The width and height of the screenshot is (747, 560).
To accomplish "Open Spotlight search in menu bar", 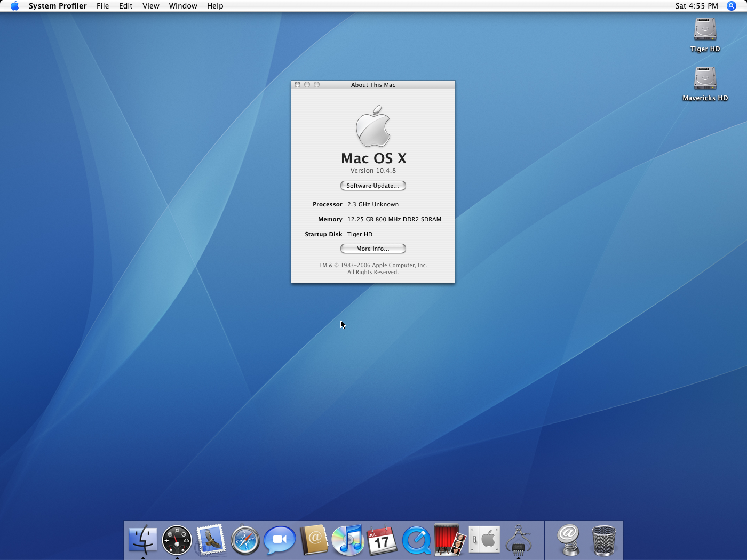I will pyautogui.click(x=732, y=6).
